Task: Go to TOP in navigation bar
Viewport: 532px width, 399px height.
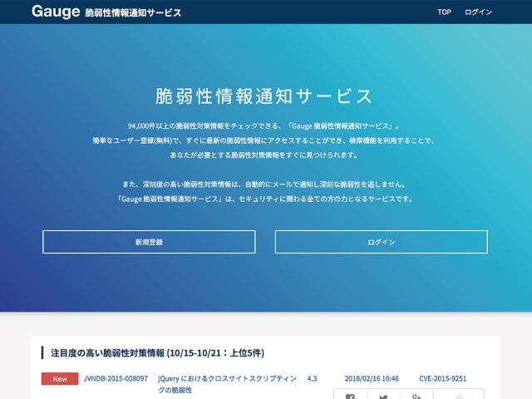Action: 445,12
